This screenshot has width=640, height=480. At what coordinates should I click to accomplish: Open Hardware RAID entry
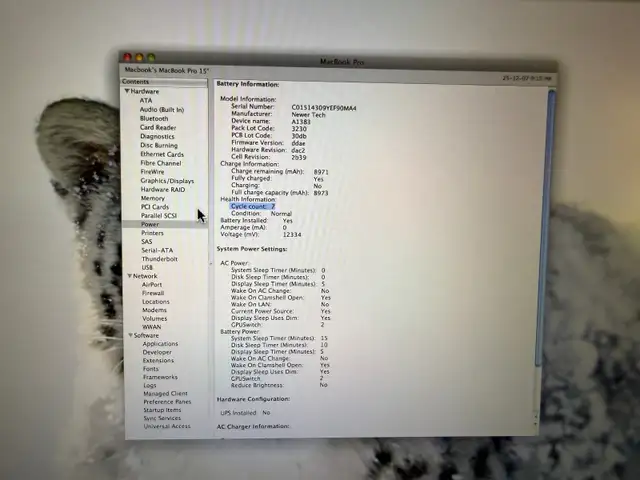coord(163,189)
